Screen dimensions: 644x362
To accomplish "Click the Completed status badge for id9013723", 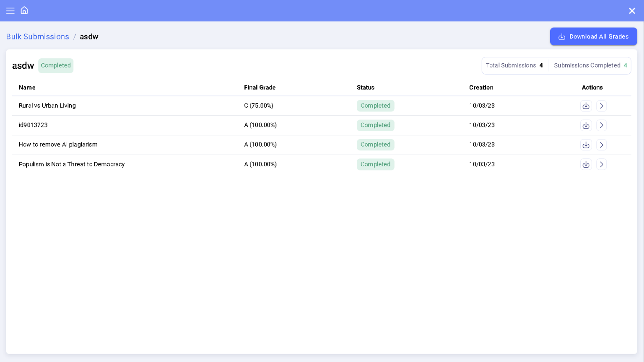I will (375, 125).
